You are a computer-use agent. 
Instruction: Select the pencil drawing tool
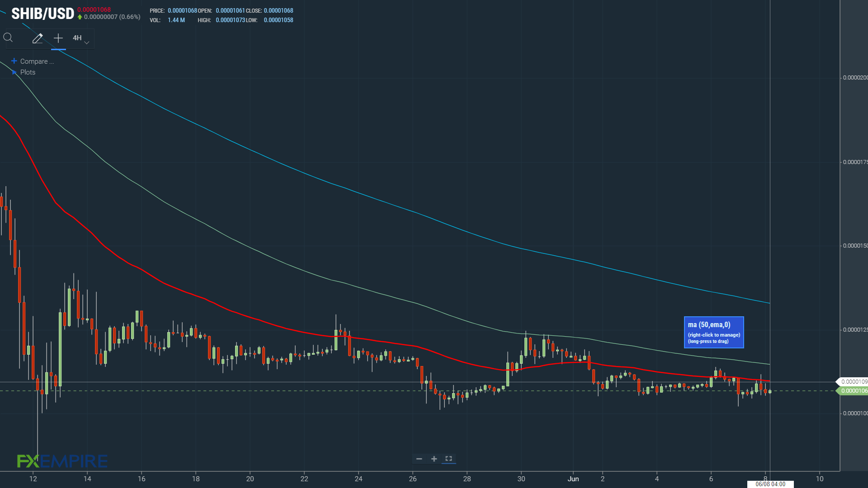pyautogui.click(x=38, y=38)
